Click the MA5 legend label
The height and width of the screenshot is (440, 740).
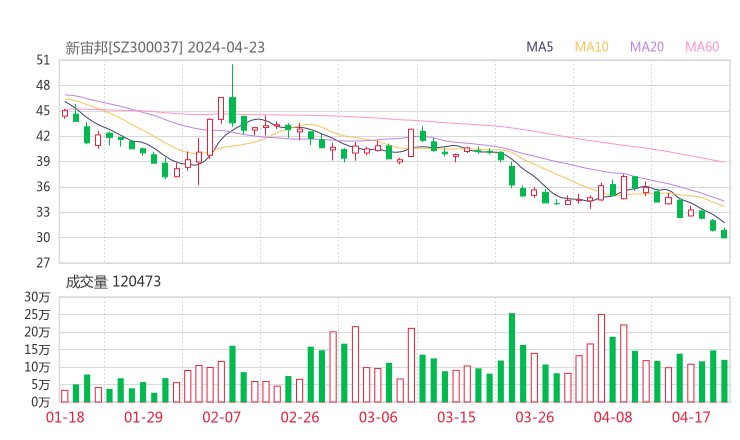click(x=539, y=47)
